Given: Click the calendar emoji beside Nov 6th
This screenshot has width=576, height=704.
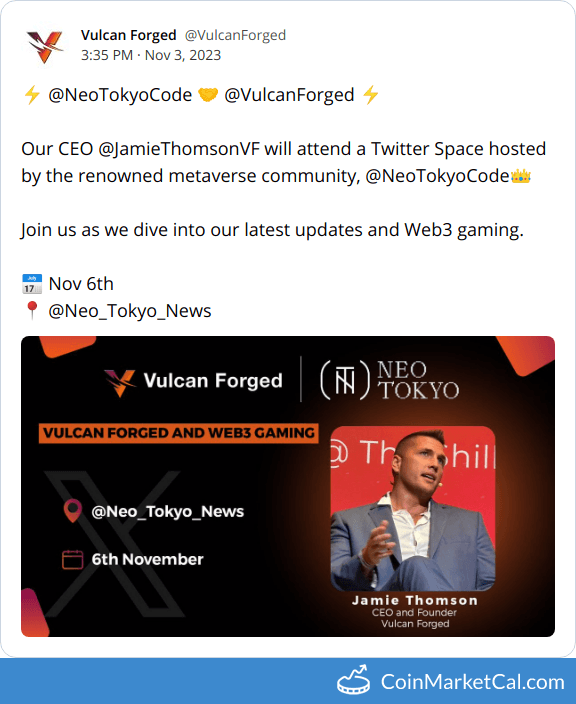Looking at the screenshot, I should (32, 284).
